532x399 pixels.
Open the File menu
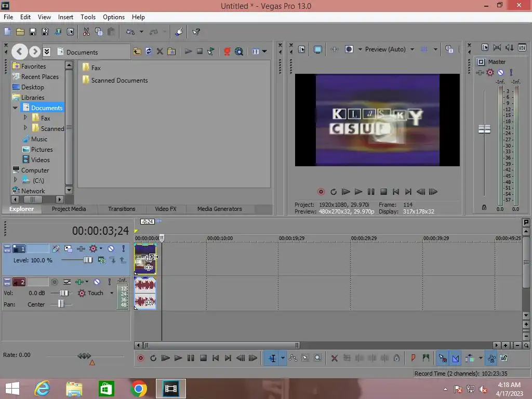(x=8, y=17)
